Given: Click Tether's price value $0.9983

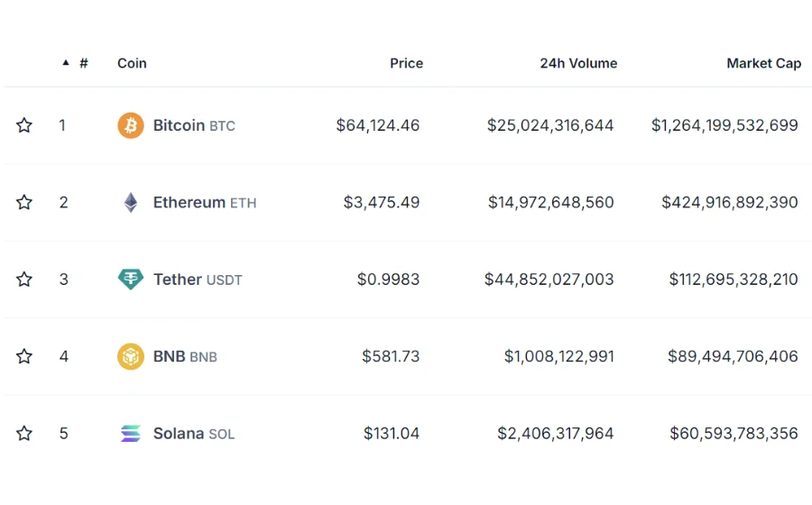Looking at the screenshot, I should (388, 280).
